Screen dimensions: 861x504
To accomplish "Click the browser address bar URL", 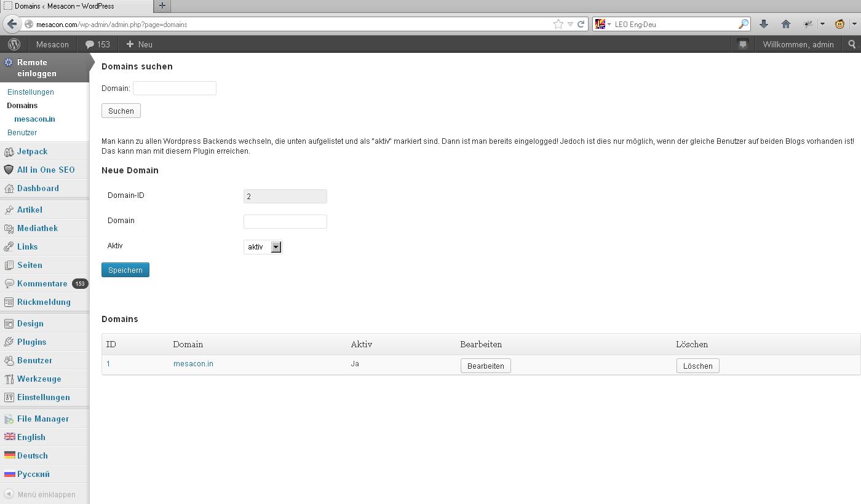I will pyautogui.click(x=293, y=25).
